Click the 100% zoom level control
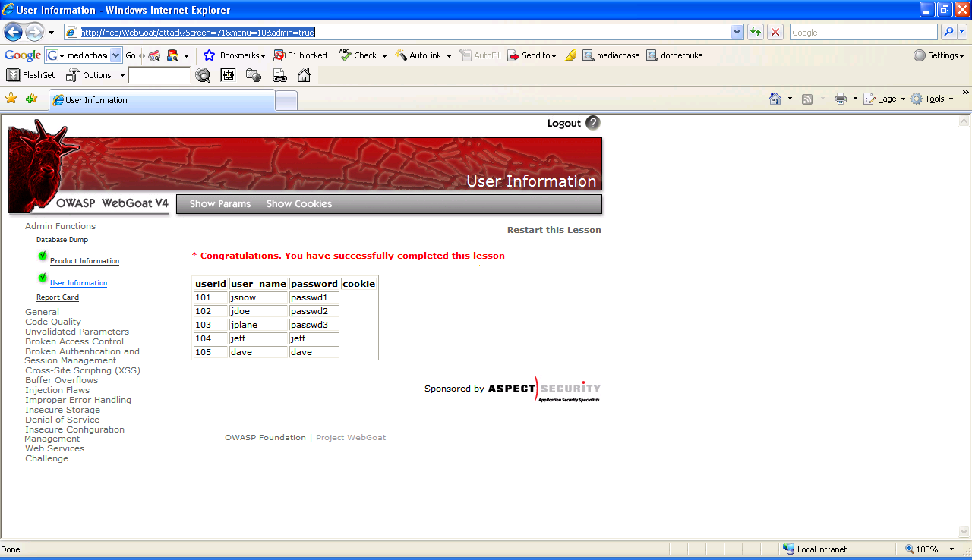Image resolution: width=972 pixels, height=560 pixels. coord(926,549)
